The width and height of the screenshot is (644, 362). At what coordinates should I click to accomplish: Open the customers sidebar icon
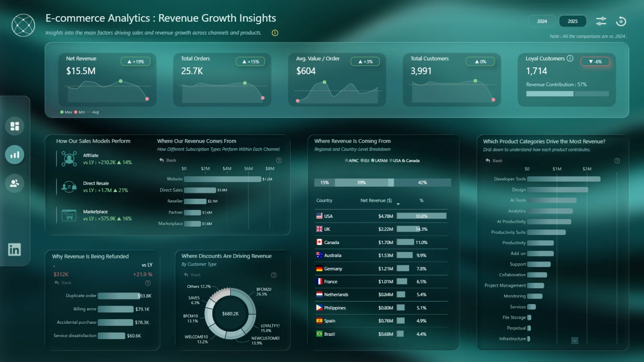(x=15, y=183)
